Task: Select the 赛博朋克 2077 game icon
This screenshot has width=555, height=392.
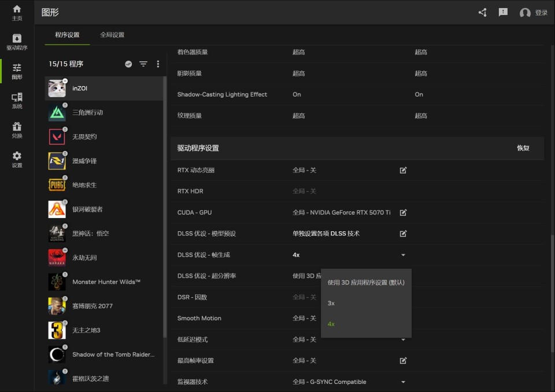Action: (57, 306)
